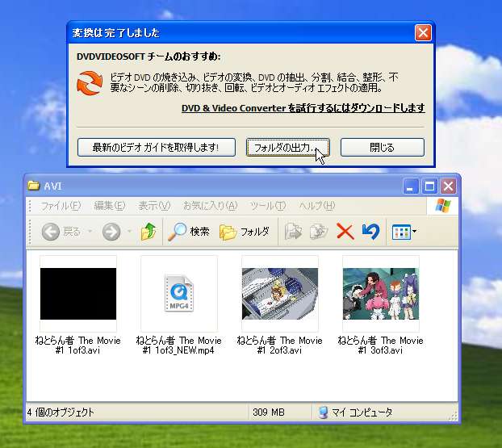Open the ヘルプ(H) menu
Image resolution: width=502 pixels, height=448 pixels.
pyautogui.click(x=316, y=206)
